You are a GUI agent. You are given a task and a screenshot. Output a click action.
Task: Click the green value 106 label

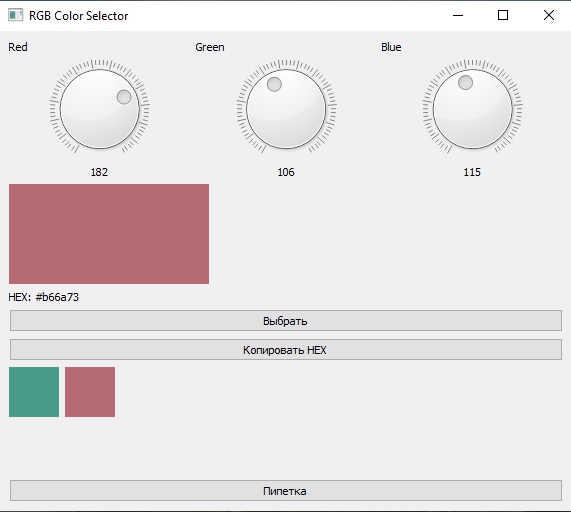pyautogui.click(x=286, y=172)
